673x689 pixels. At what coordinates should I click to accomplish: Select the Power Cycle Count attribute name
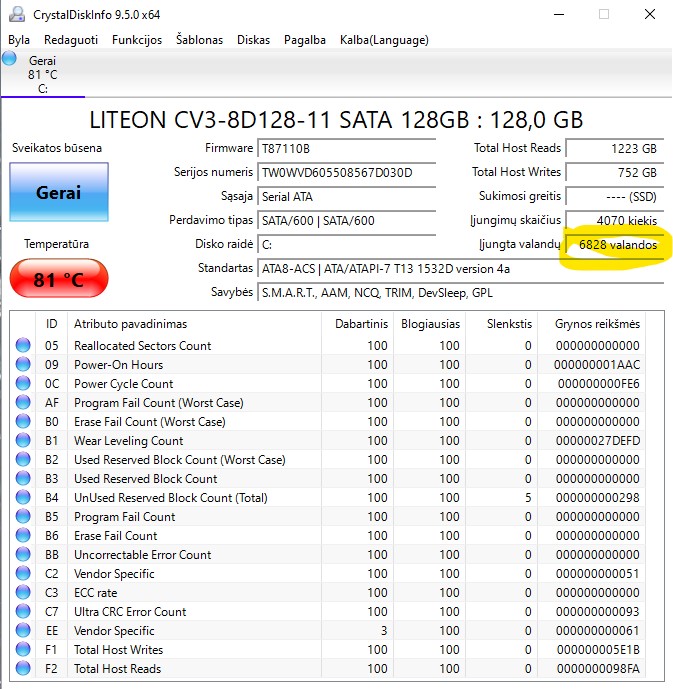point(123,384)
